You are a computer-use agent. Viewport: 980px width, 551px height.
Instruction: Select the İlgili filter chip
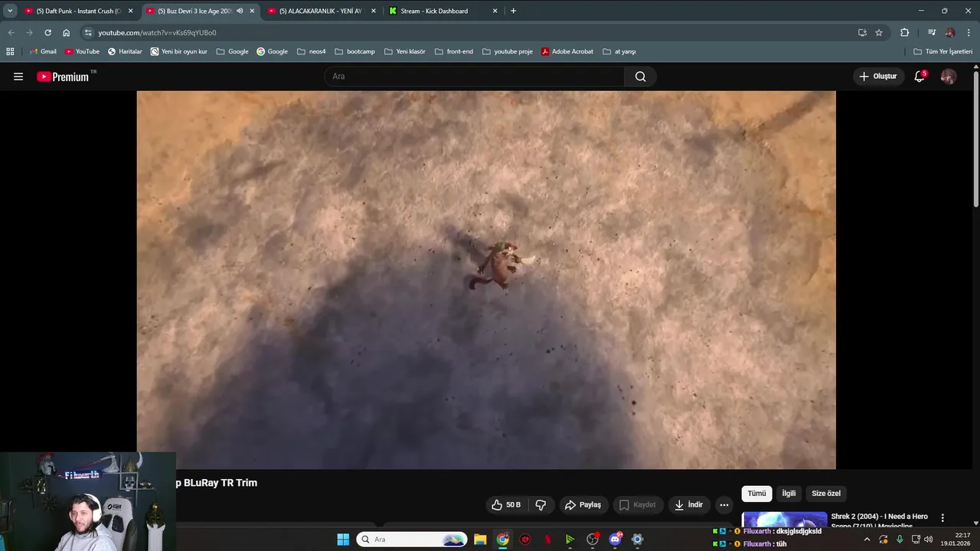789,494
